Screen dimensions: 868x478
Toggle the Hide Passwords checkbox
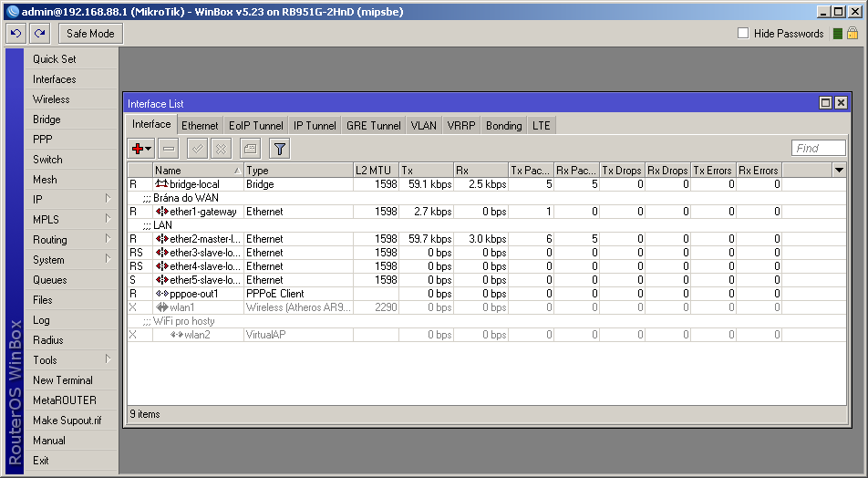click(743, 34)
